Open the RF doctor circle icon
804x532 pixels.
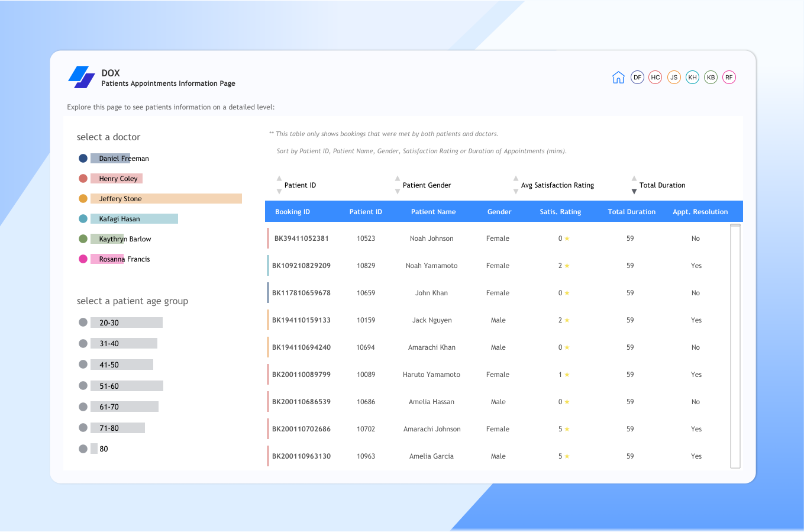pyautogui.click(x=729, y=78)
